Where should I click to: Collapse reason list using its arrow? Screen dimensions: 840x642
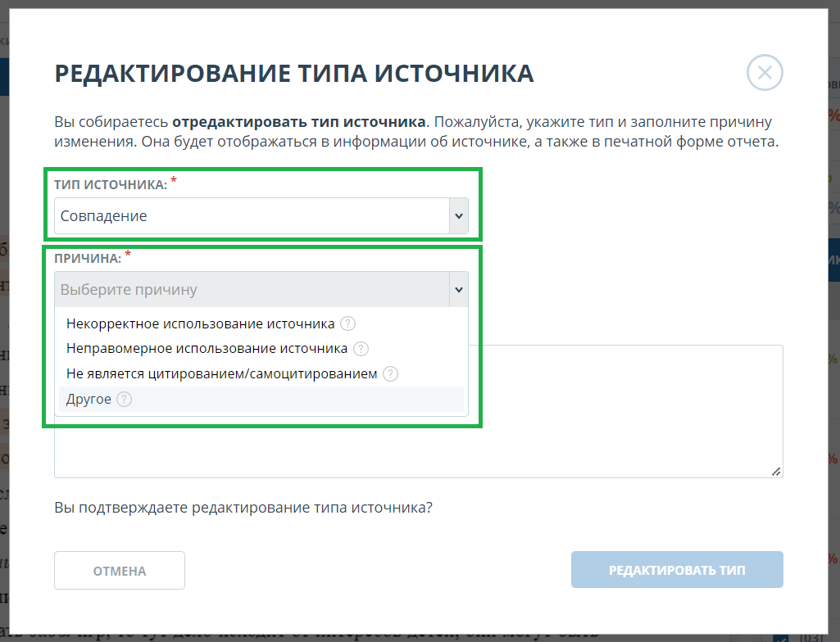point(458,289)
